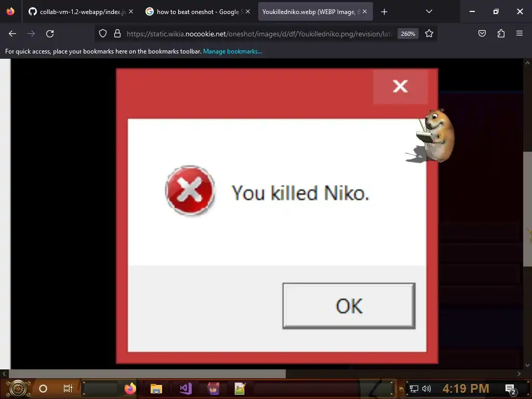Click the horizontal scrollbar thumb
This screenshot has height=399, width=532.
tap(147, 374)
